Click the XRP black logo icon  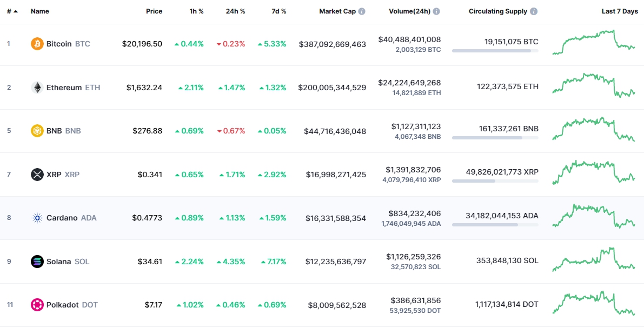[x=37, y=175]
